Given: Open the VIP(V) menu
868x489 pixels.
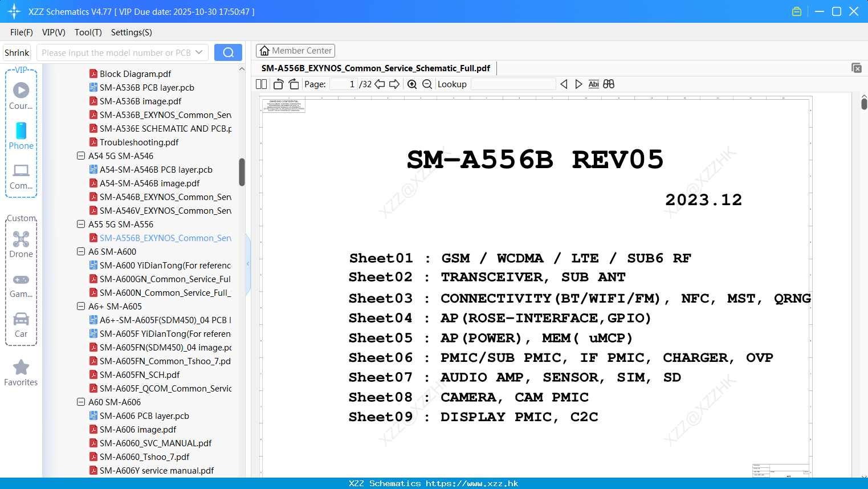Looking at the screenshot, I should 54,32.
